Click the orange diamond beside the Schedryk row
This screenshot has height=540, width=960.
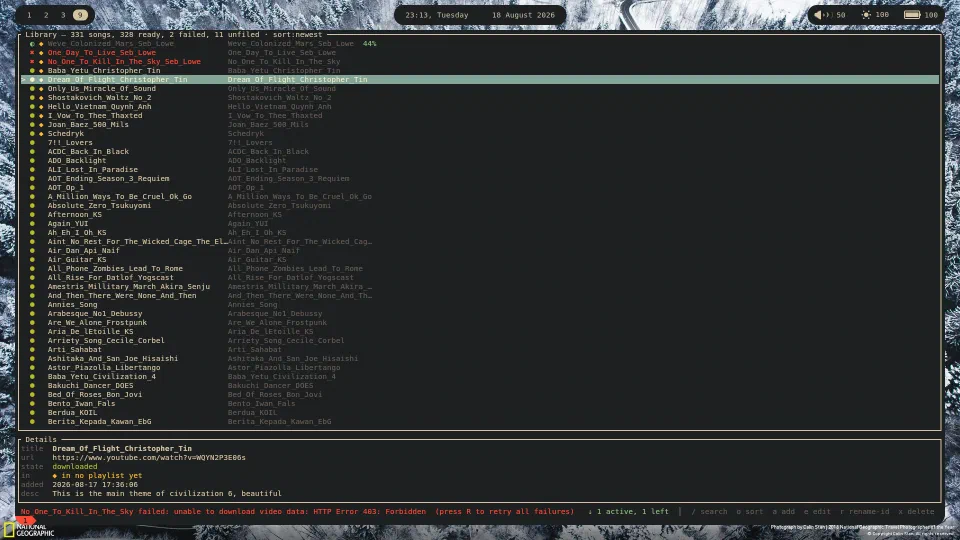(42, 133)
